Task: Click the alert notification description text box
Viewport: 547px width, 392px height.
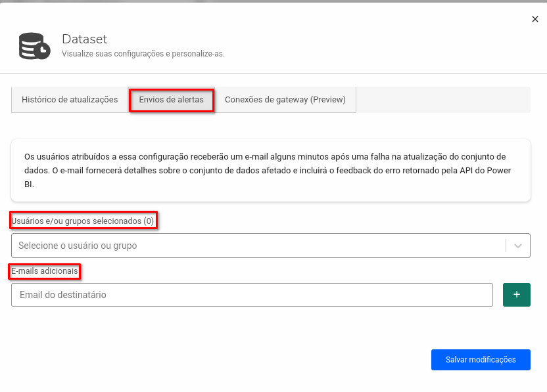Action: click(x=270, y=170)
